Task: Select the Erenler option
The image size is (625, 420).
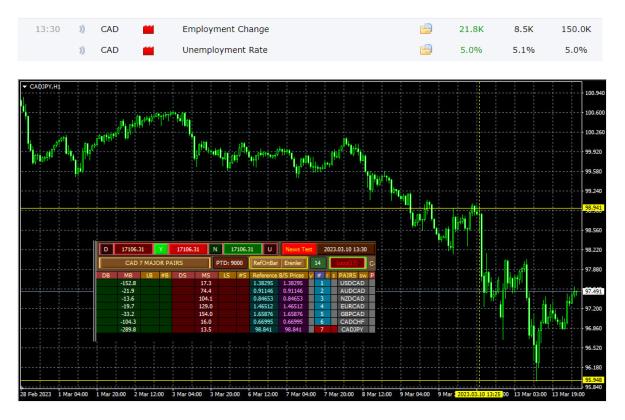Action: (293, 263)
